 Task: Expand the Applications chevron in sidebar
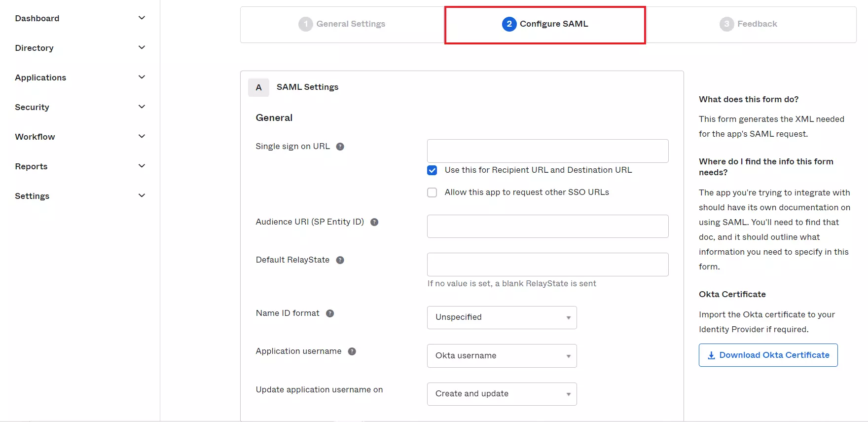pyautogui.click(x=142, y=77)
